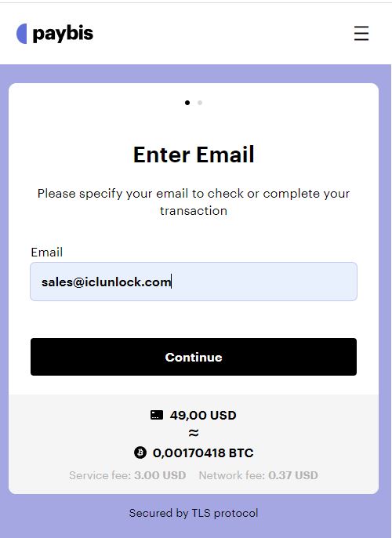The width and height of the screenshot is (392, 538).
Task: Click the email instruction paragraph
Action: [x=194, y=202]
